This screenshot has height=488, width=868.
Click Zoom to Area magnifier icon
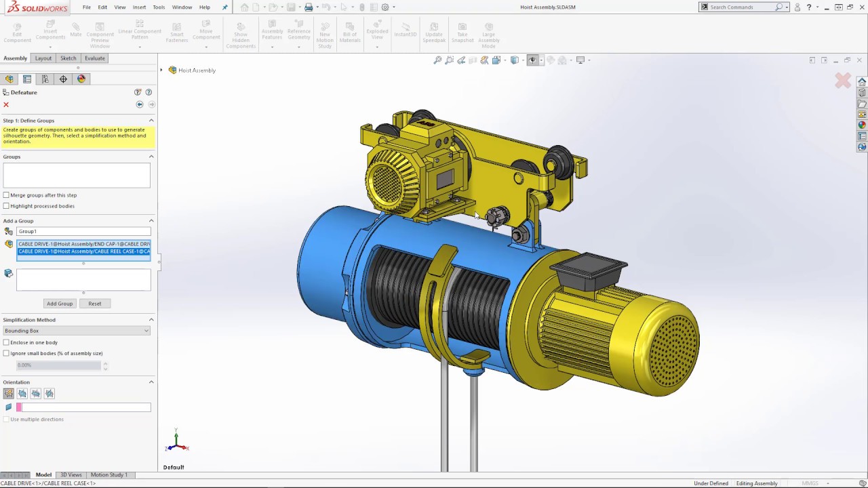pos(450,60)
